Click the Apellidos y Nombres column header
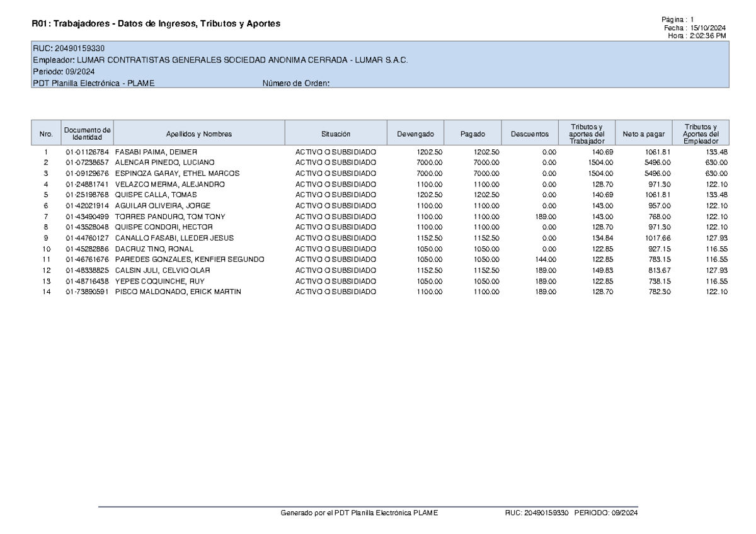 pos(199,133)
